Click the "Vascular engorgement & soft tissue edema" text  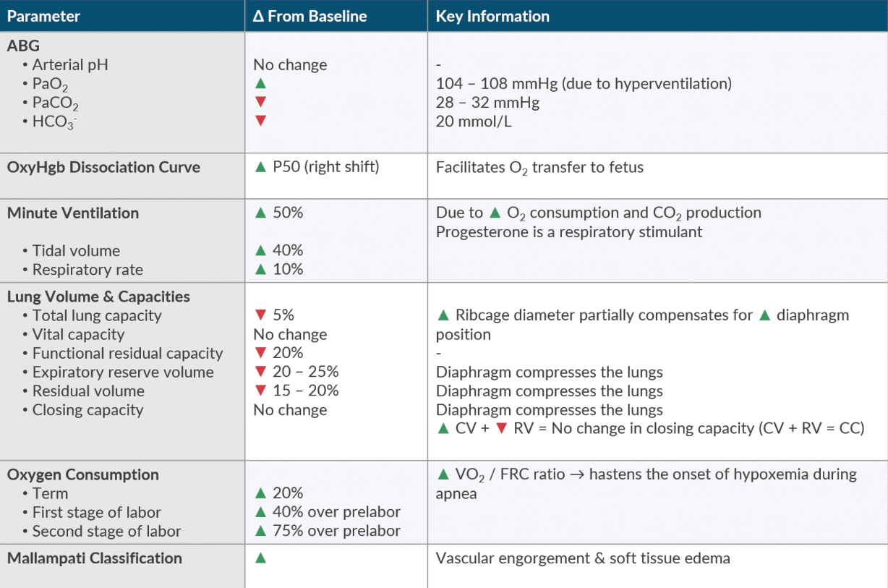point(583,558)
